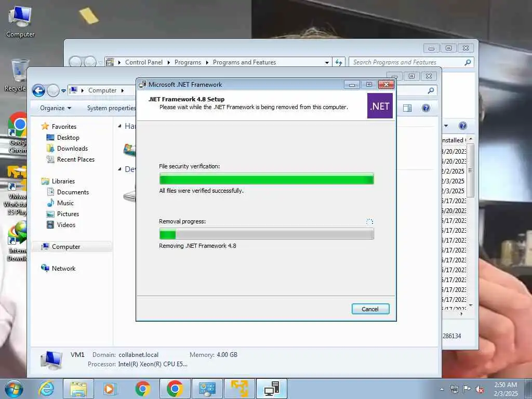Open the Windows Start button
Screen dimensions: 532x399
[x=14, y=389]
